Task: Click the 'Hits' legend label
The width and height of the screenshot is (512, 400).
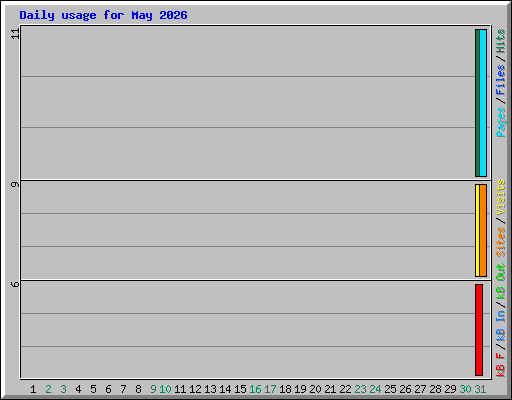Action: 501,41
